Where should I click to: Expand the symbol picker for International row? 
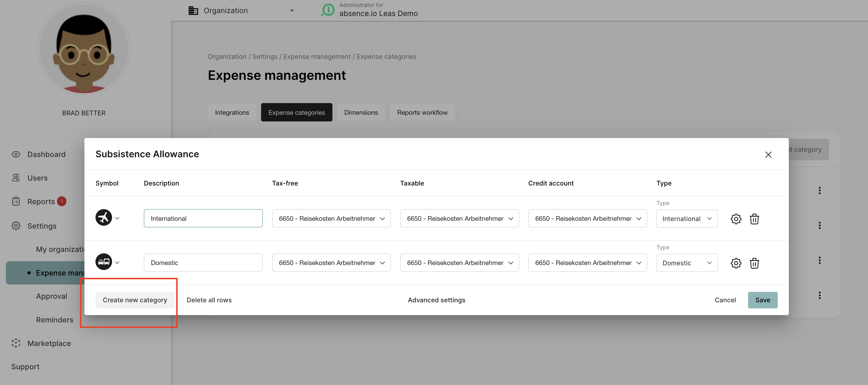coord(117,218)
